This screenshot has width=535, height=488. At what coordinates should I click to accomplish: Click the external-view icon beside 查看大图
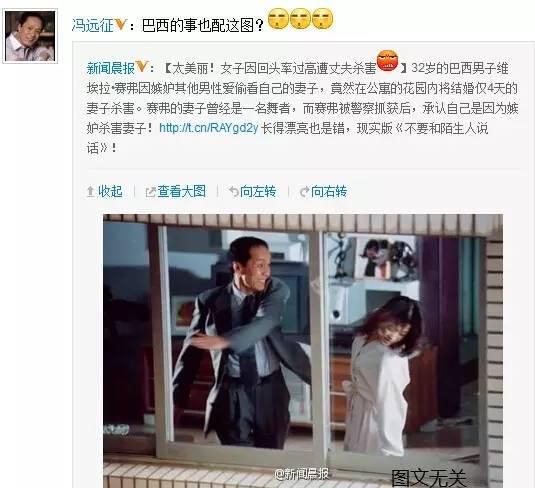click(150, 192)
